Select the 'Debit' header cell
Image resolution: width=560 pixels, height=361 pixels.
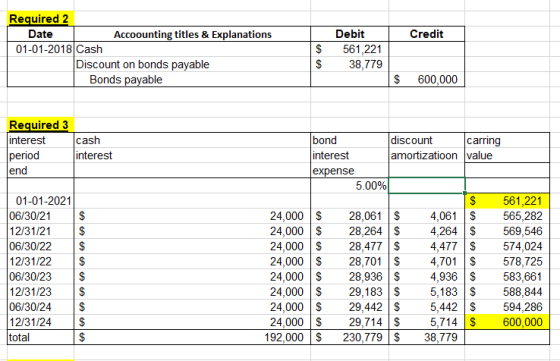pyautogui.click(x=350, y=34)
